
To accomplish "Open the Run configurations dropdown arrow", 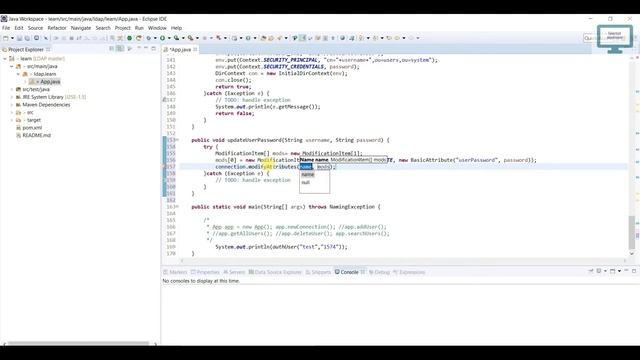I will (169, 38).
